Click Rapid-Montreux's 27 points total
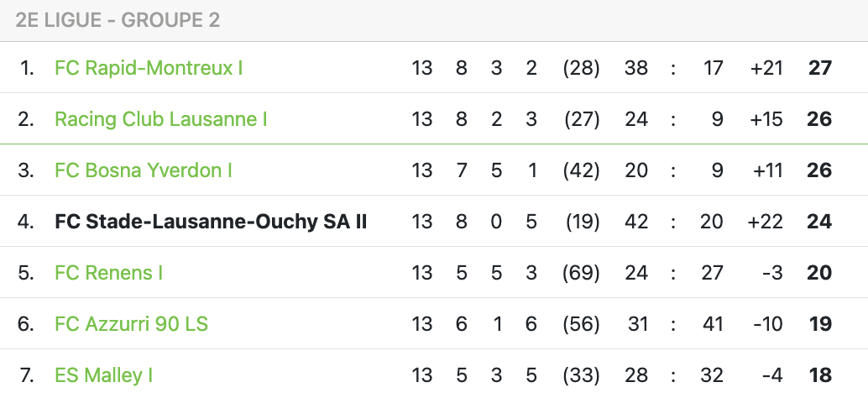Image resolution: width=868 pixels, height=398 pixels. pyautogui.click(x=820, y=68)
